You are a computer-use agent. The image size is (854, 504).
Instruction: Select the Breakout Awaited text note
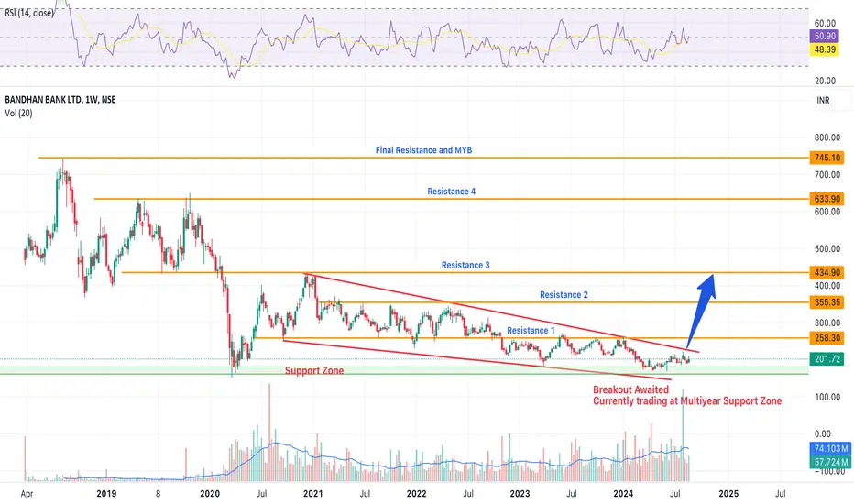pos(630,389)
